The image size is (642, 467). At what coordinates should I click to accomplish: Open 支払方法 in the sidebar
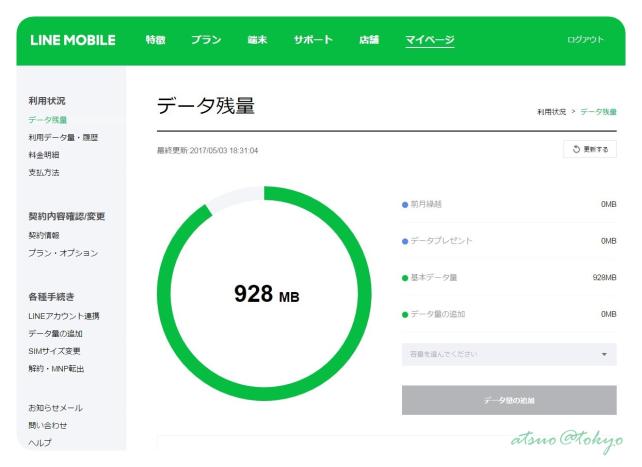[44, 172]
